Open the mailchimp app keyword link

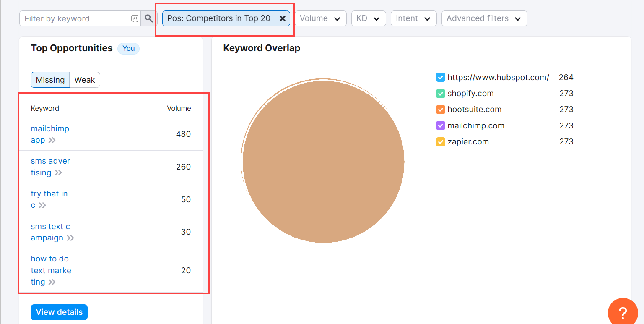click(49, 129)
